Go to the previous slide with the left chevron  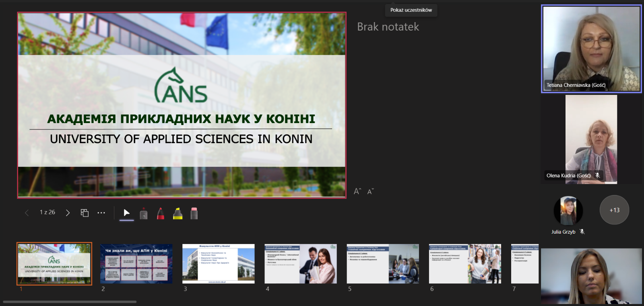(27, 213)
